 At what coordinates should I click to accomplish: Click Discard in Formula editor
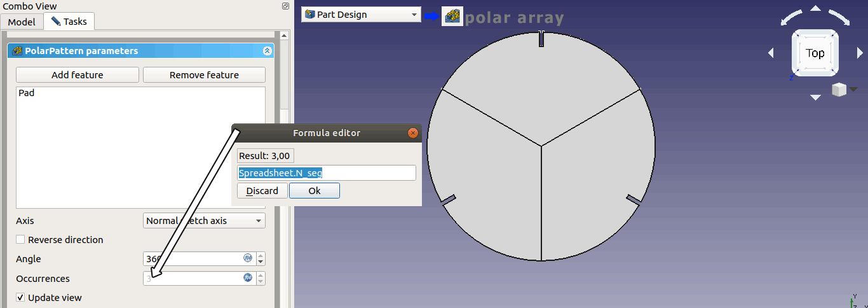[262, 191]
